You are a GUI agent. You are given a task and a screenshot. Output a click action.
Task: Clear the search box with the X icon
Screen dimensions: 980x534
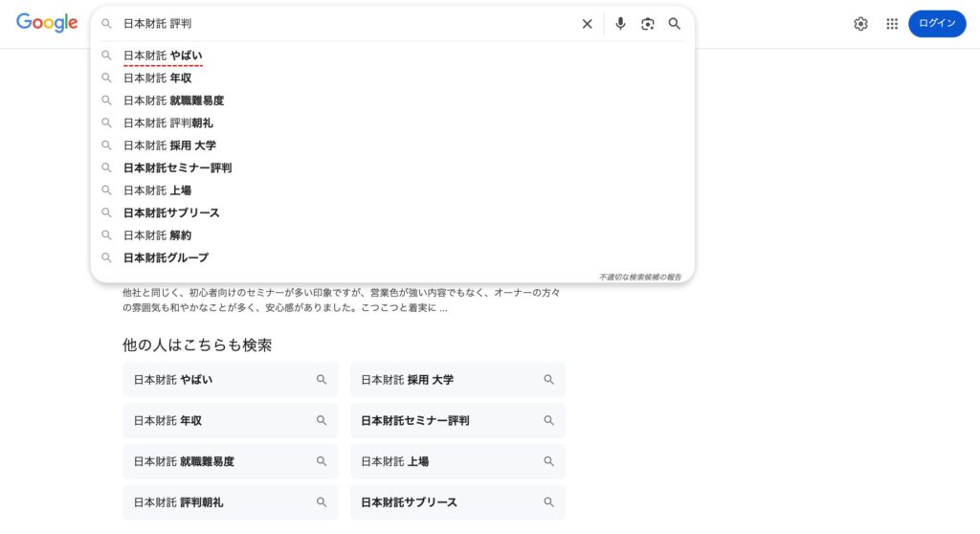click(588, 24)
